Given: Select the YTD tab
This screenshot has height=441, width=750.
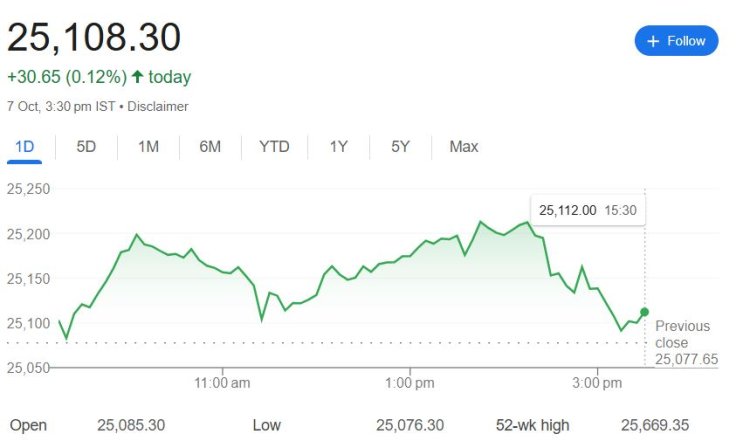Looking at the screenshot, I should coord(274,147).
